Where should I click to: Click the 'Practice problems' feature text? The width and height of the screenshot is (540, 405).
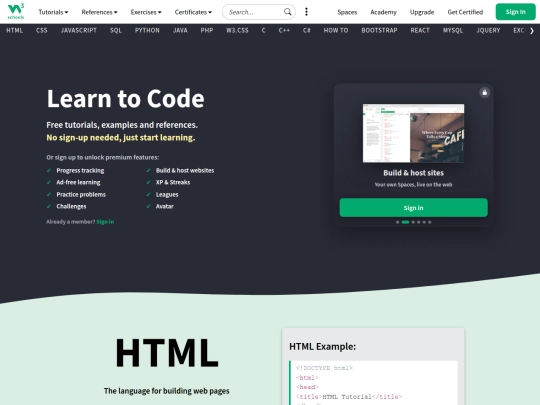[81, 195]
